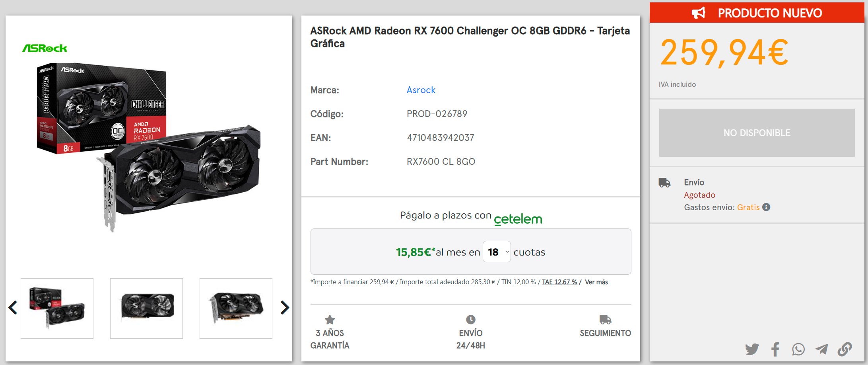Click the clock shipping time icon
Screen dimensions: 868x365
470,320
